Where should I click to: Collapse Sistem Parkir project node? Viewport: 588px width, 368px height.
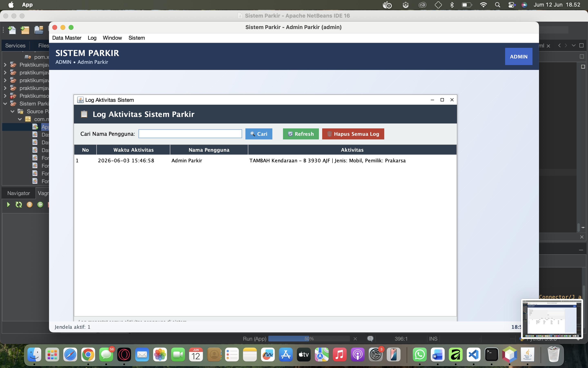coord(5,104)
